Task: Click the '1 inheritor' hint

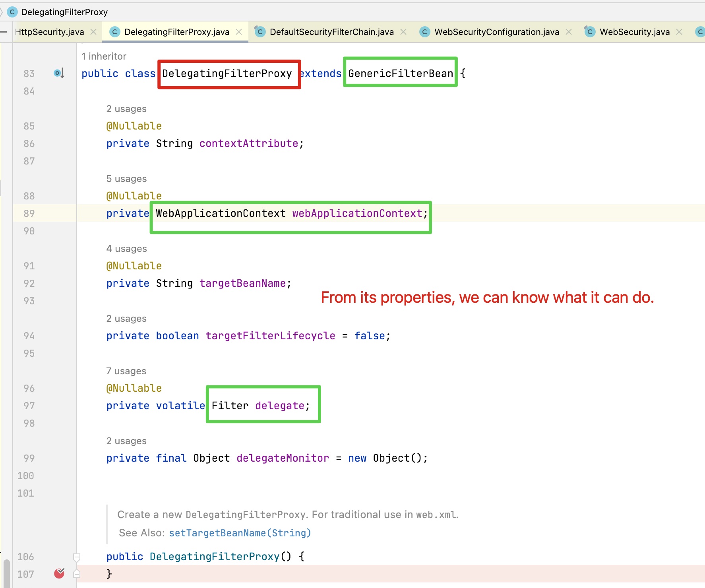Action: pos(104,56)
